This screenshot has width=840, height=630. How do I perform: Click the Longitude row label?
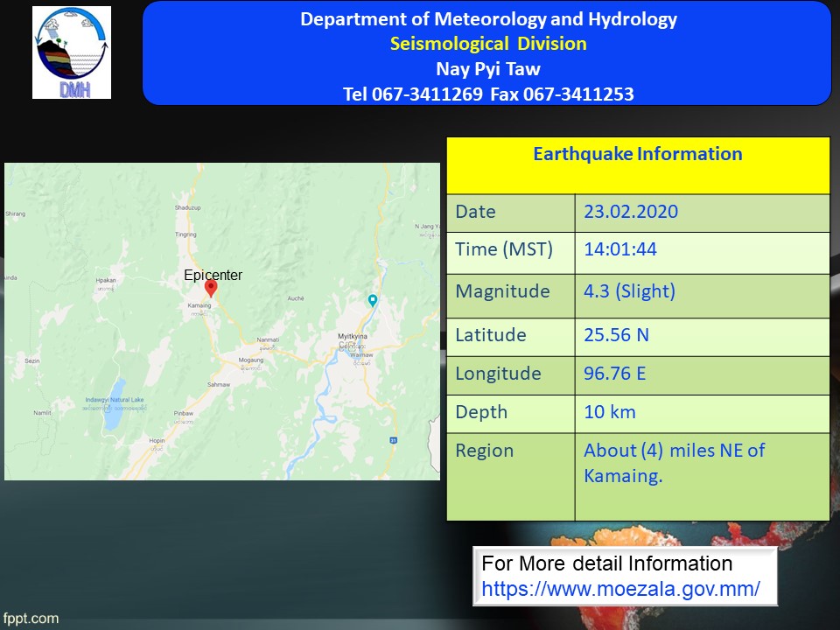(x=498, y=374)
